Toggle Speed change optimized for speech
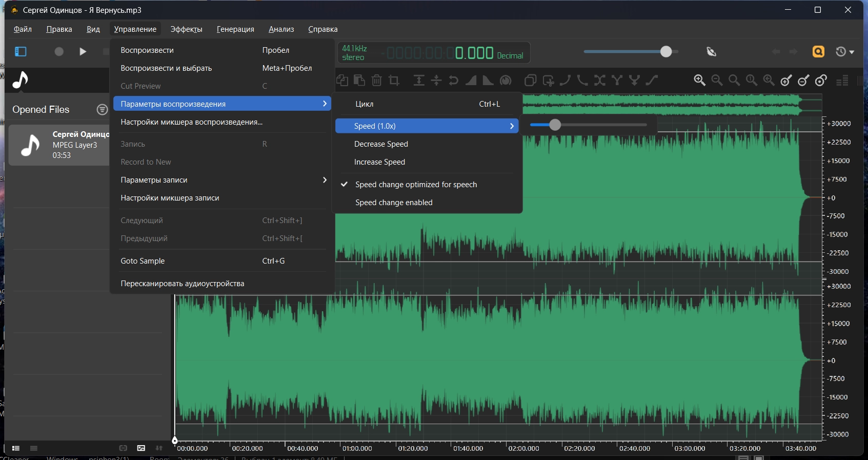 click(x=416, y=185)
